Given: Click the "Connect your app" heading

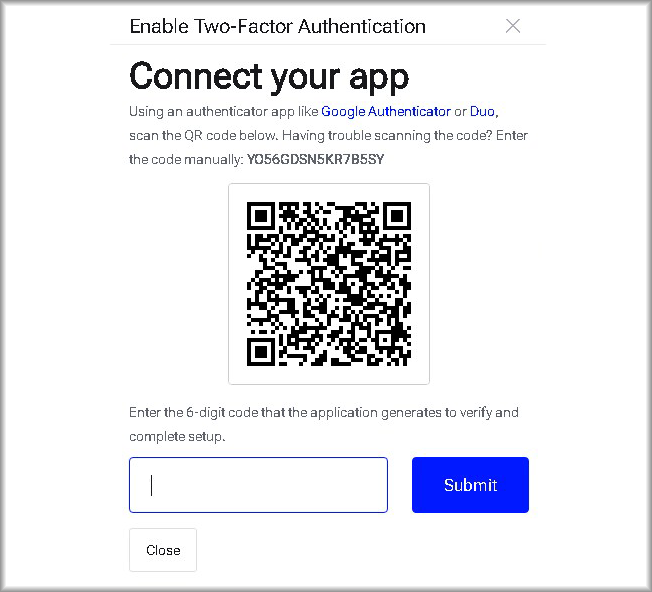Looking at the screenshot, I should coord(269,77).
